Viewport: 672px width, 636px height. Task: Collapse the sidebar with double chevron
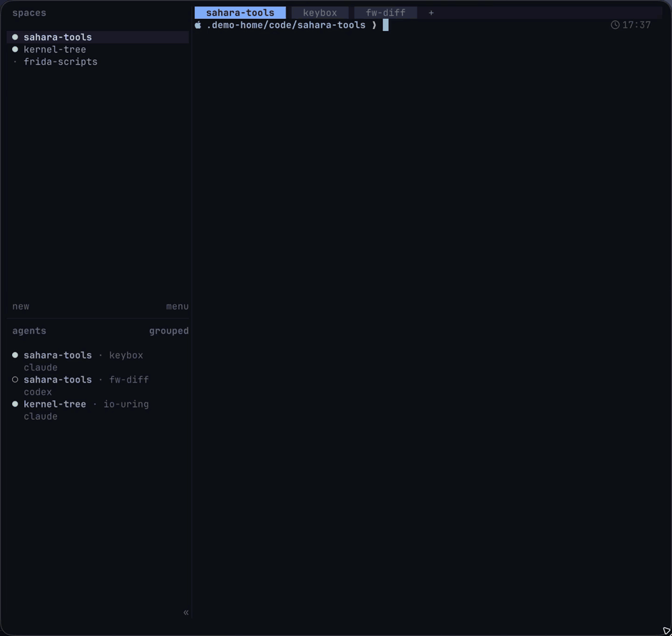[186, 612]
